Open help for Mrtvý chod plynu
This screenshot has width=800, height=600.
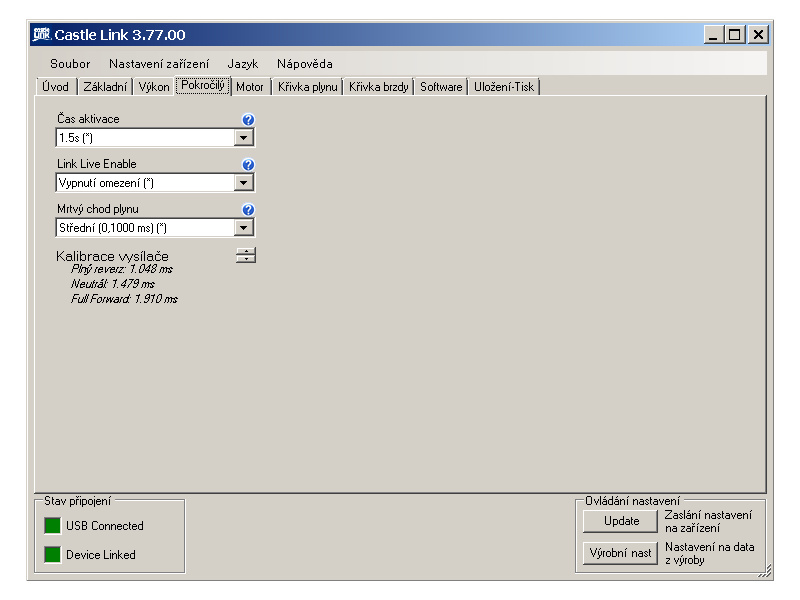pyautogui.click(x=249, y=210)
